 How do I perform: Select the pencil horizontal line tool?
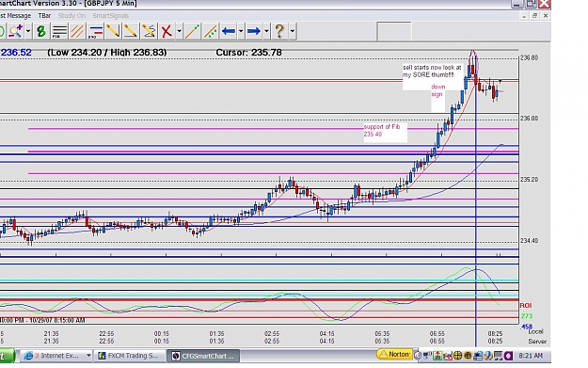point(131,31)
